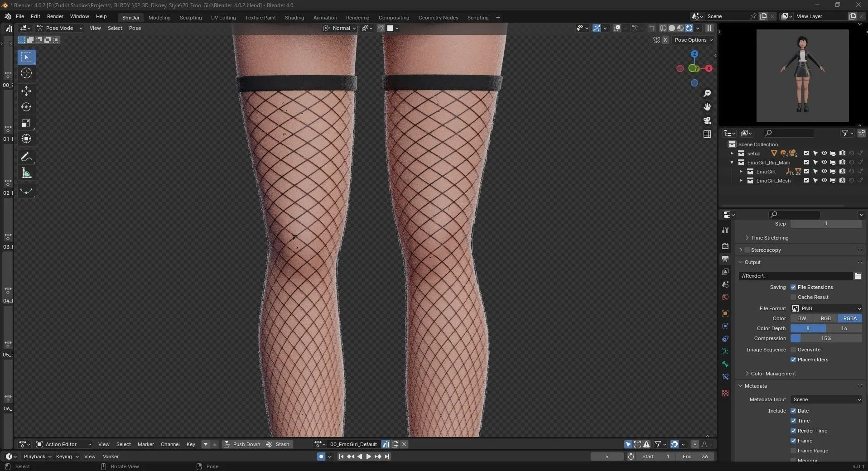Select the Annotate tool
The width and height of the screenshot is (868, 471).
(26, 156)
